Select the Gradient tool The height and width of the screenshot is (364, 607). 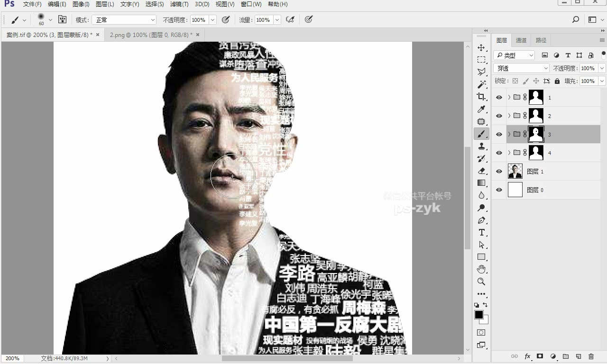[x=481, y=183]
